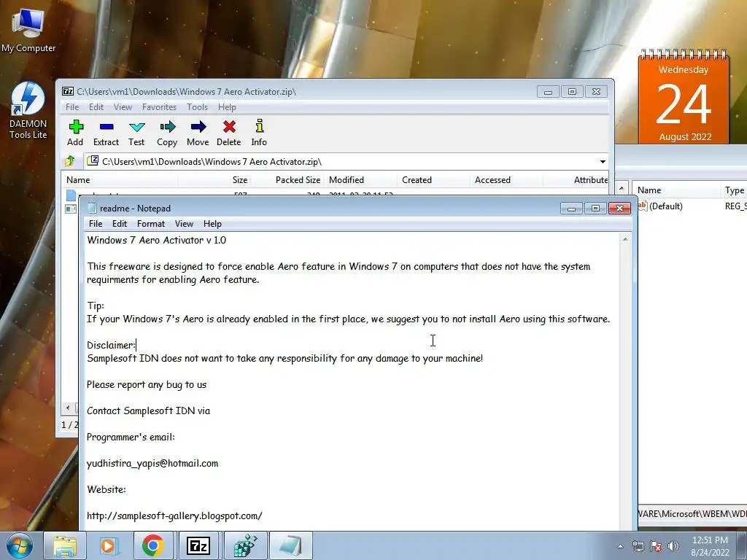Click the 7-Zip horizontal scroll left arrow
747x560 pixels.
pos(68,408)
